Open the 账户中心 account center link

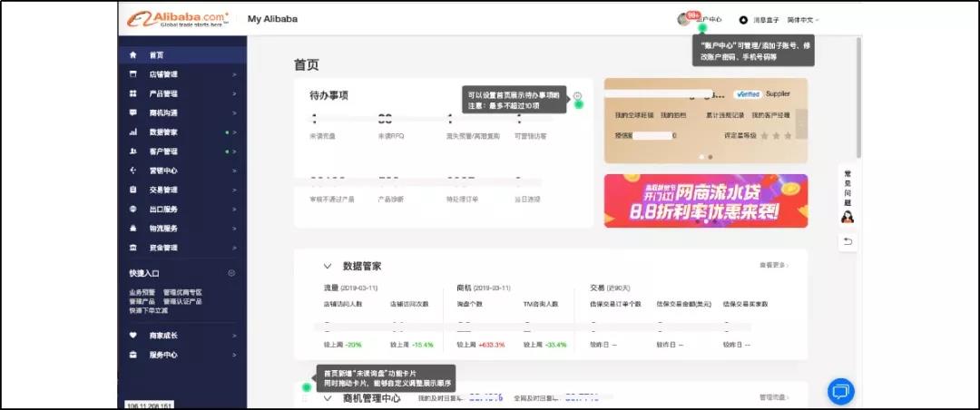708,20
